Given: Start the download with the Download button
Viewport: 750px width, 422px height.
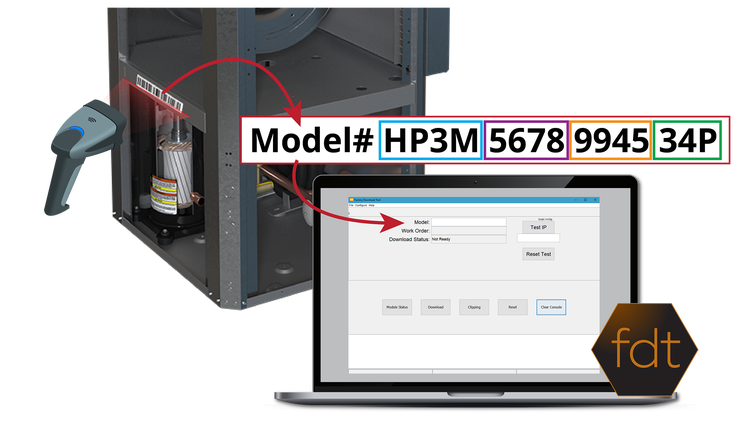Looking at the screenshot, I should pyautogui.click(x=435, y=307).
